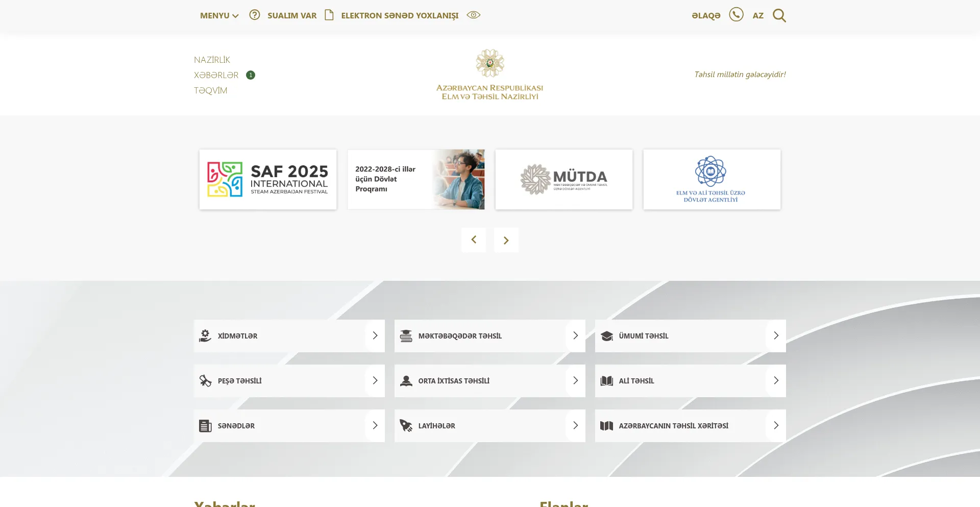Image resolution: width=980 pixels, height=507 pixels.
Task: Click the Əlaqə contact link
Action: coord(706,15)
